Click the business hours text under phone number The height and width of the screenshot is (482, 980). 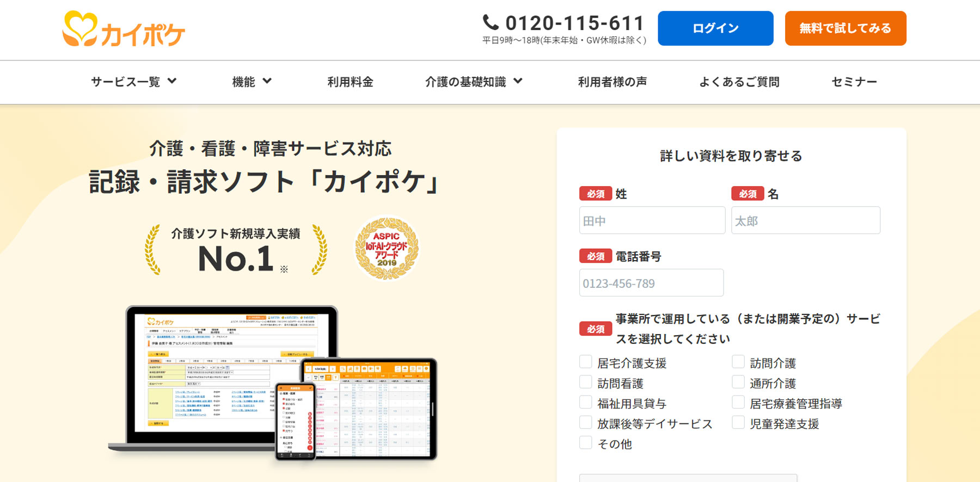[x=564, y=40]
